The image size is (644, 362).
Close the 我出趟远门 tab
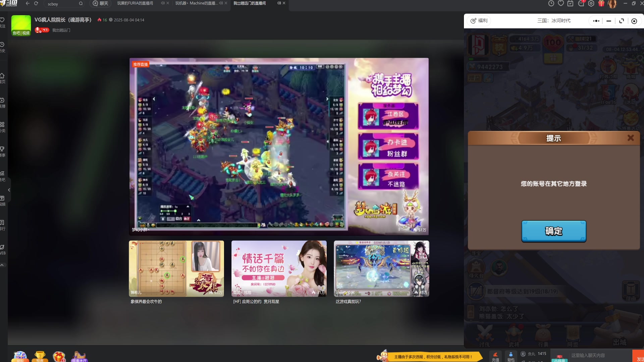pos(284,3)
